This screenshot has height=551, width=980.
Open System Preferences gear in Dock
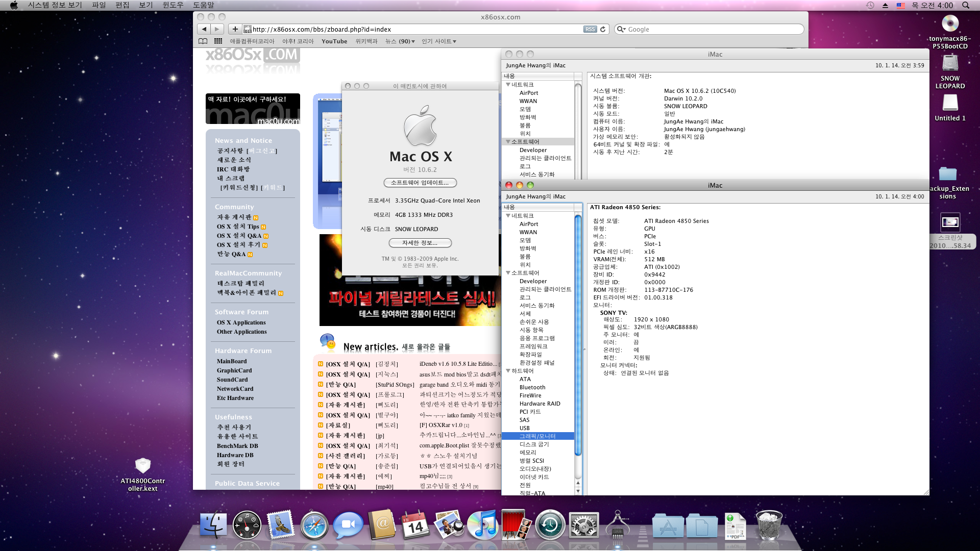coord(583,524)
